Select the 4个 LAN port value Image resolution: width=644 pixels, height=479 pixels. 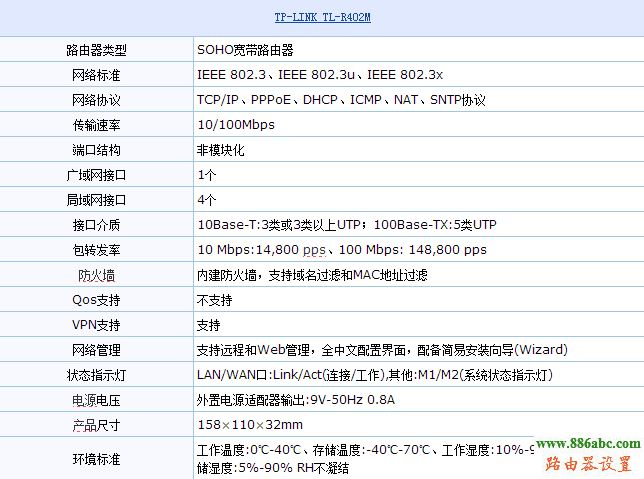click(207, 200)
